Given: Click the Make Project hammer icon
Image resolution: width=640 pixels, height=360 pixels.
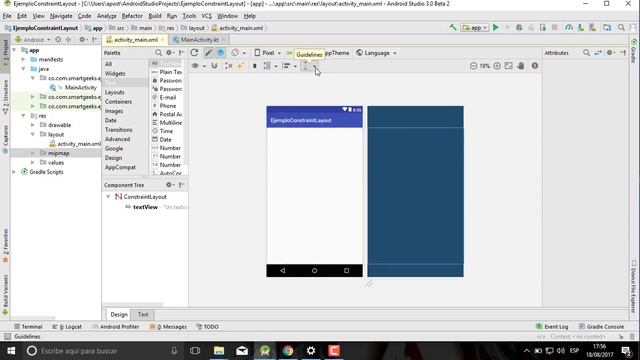Looking at the screenshot, I should 453,28.
